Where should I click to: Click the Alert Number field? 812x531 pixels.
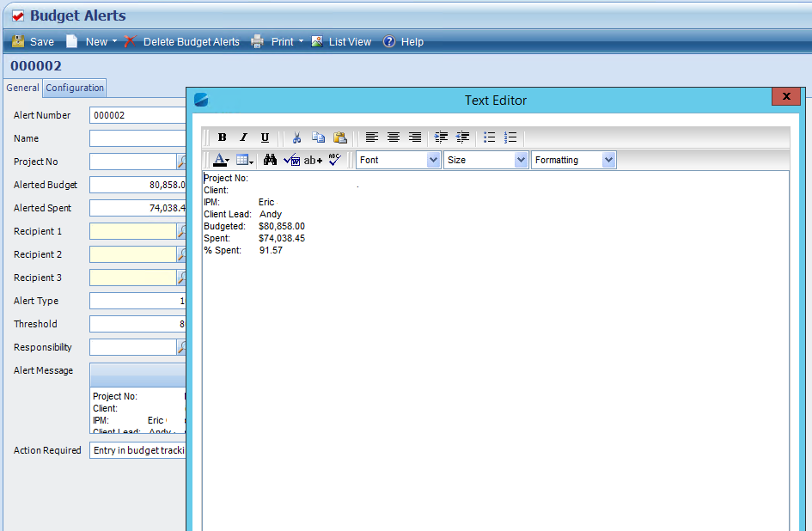click(x=137, y=115)
